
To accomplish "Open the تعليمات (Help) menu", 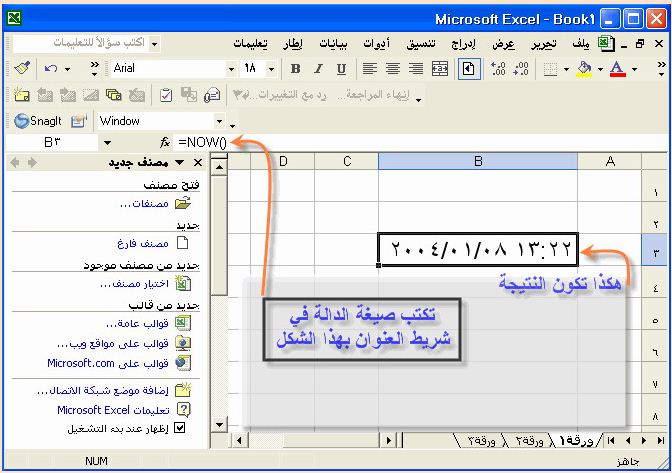I will pyautogui.click(x=250, y=44).
